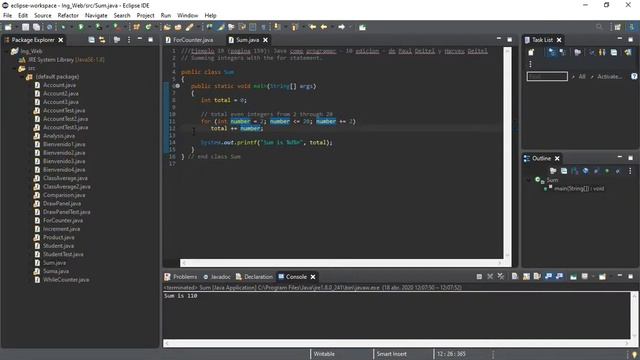Image resolution: width=640 pixels, height=360 pixels.
Task: Select Analysis.java in Package Explorer
Action: [59, 136]
